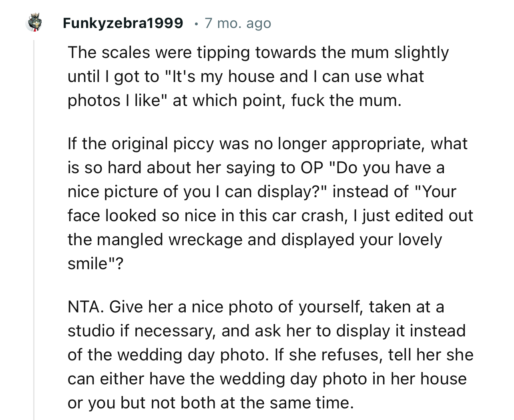Click the quote "It's my house and I can use what"
This screenshot has width=514, height=420.
click(294, 76)
